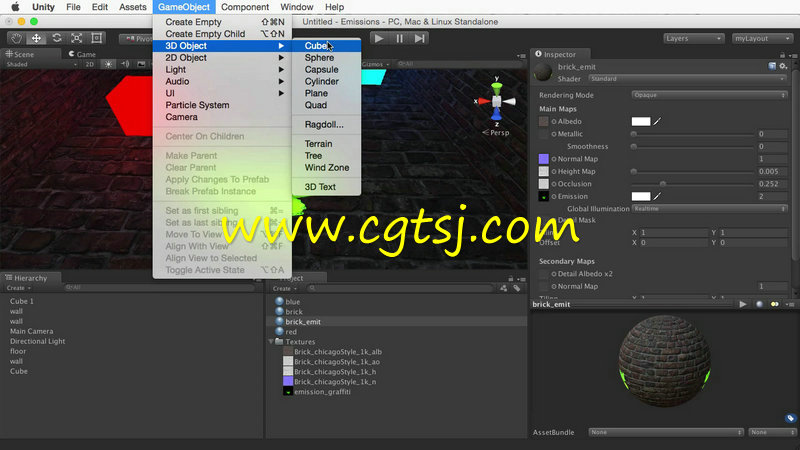The image size is (800, 450).
Task: Open the 2D Object submenu
Action: [x=222, y=58]
